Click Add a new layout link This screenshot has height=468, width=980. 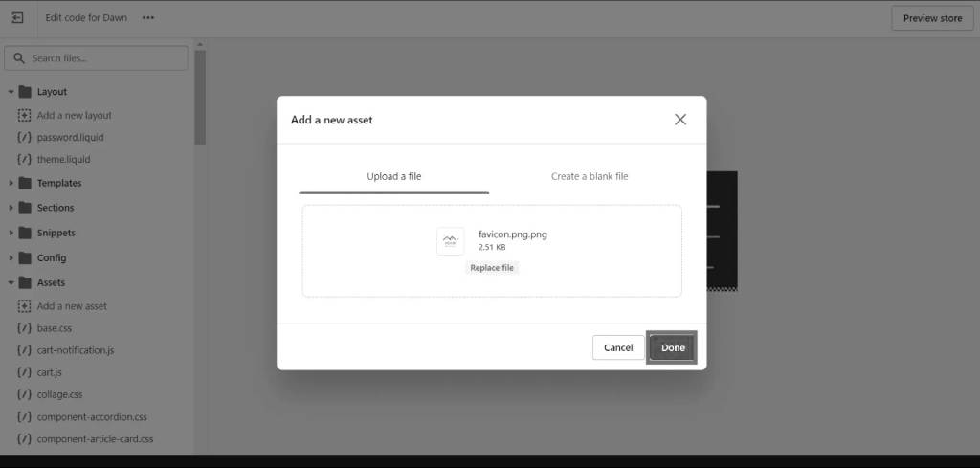point(75,115)
